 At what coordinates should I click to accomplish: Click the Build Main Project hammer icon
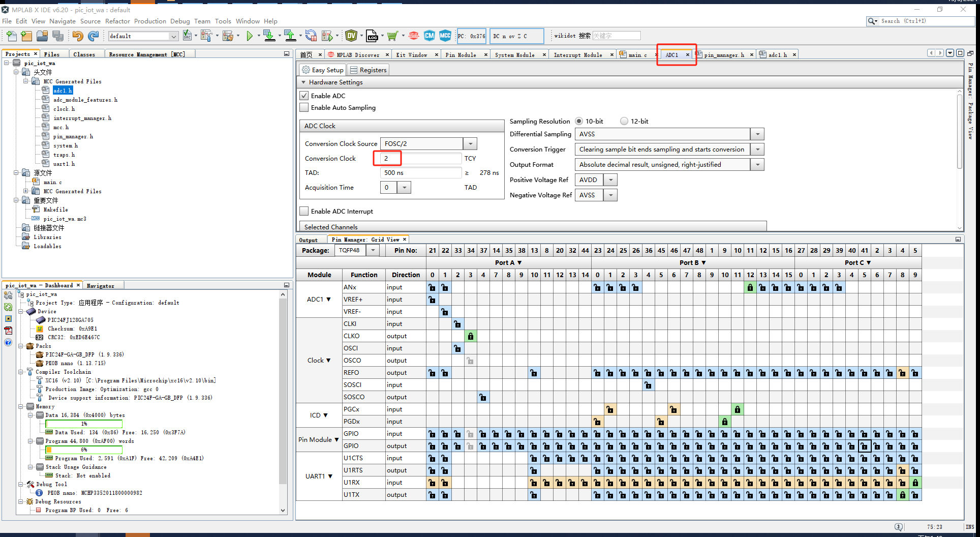tap(205, 36)
